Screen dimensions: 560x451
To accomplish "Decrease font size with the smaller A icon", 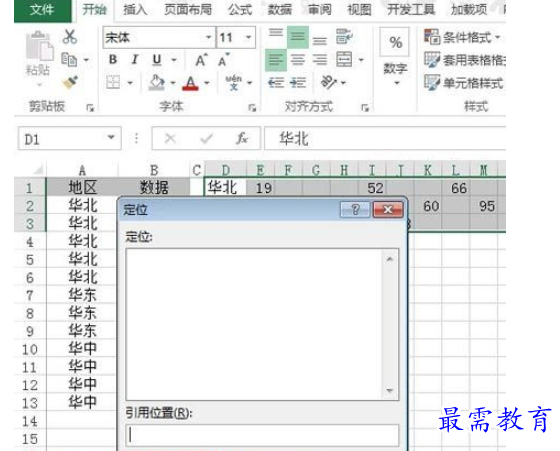I will click(x=224, y=60).
